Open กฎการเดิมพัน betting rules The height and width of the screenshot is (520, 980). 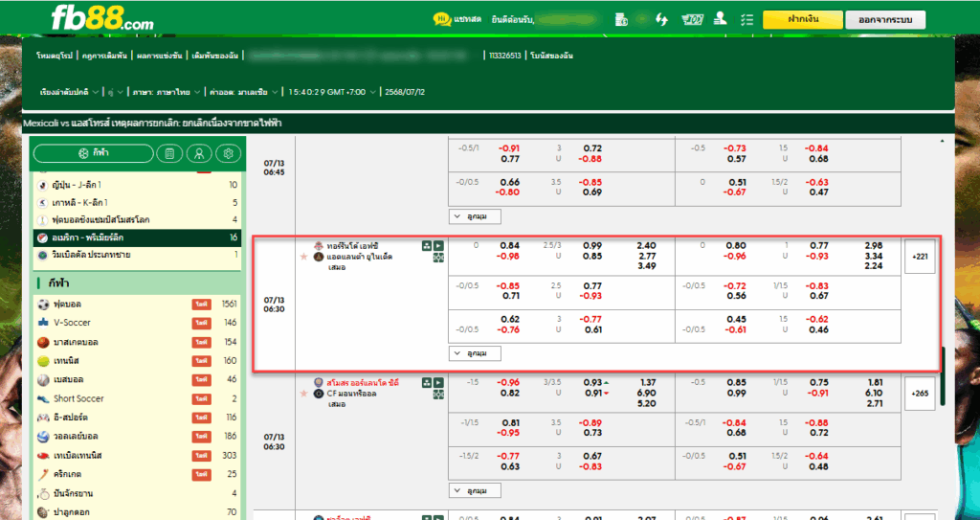coord(104,56)
